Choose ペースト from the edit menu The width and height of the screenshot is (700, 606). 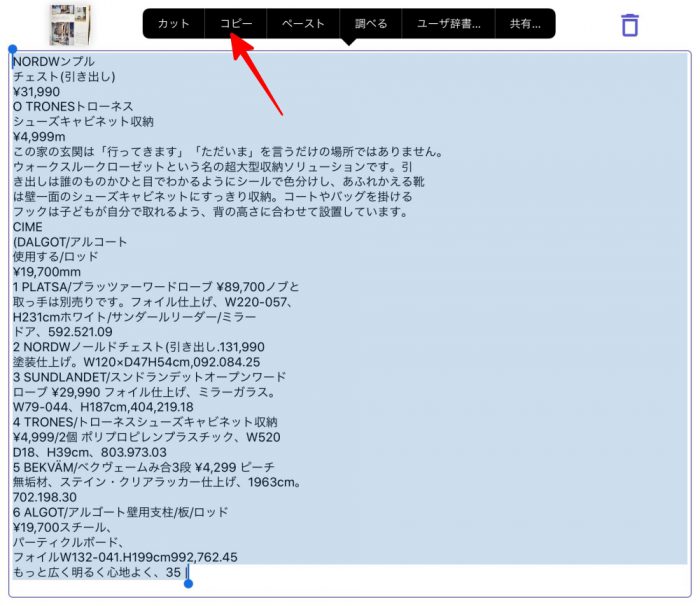[x=303, y=24]
